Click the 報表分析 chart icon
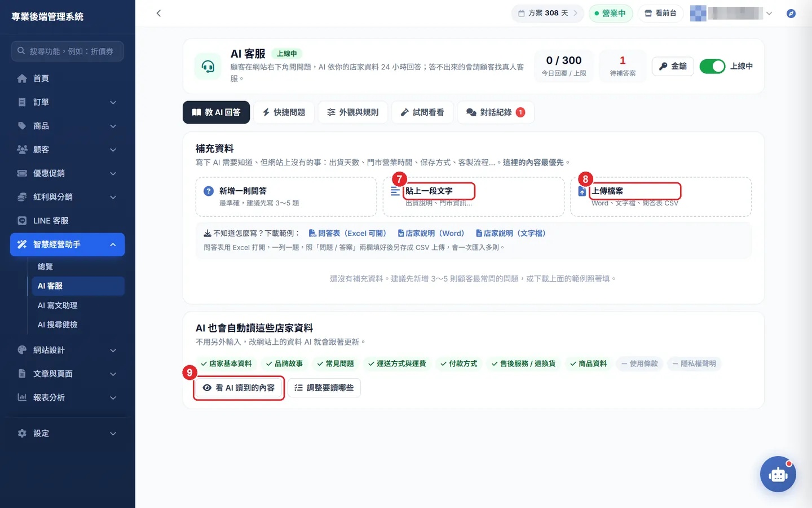The width and height of the screenshot is (812, 508). (x=22, y=397)
